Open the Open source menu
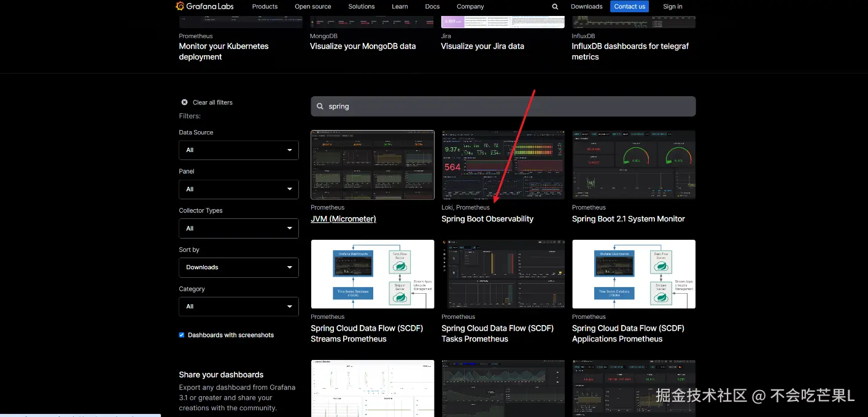The width and height of the screenshot is (868, 417). tap(312, 7)
